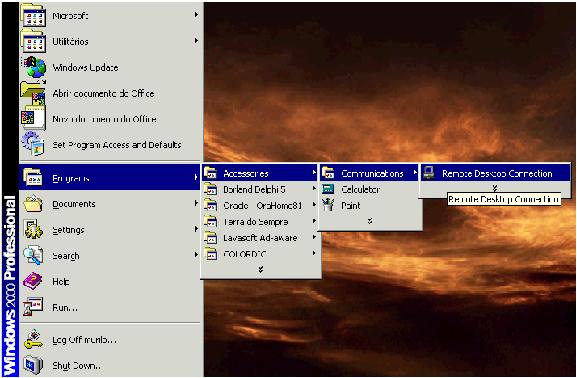Expand the Utilitários submenu arrow
Image resolution: width=577 pixels, height=378 pixels.
click(x=196, y=40)
